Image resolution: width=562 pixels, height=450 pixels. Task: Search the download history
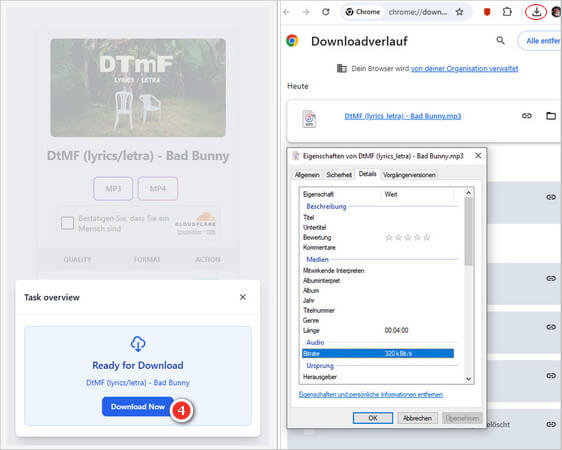pyautogui.click(x=501, y=40)
